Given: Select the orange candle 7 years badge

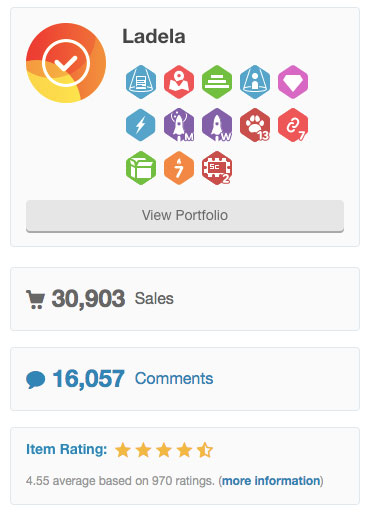Looking at the screenshot, I should pos(179,168).
